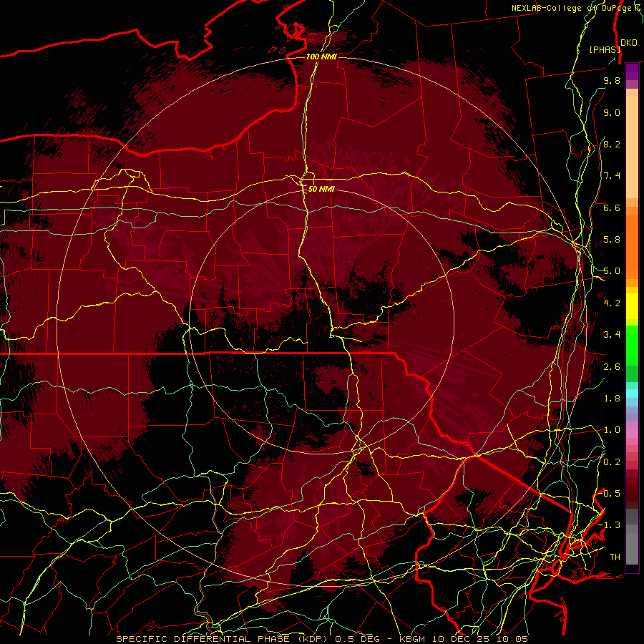644x644 pixels.
Task: Click the dark orange segment of the color bar
Action: 632,248
